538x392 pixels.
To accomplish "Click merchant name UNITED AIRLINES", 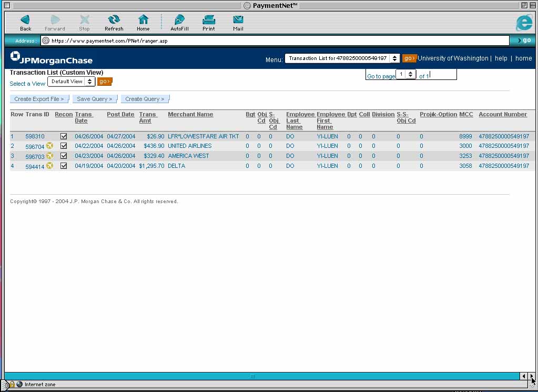I will coord(189,146).
